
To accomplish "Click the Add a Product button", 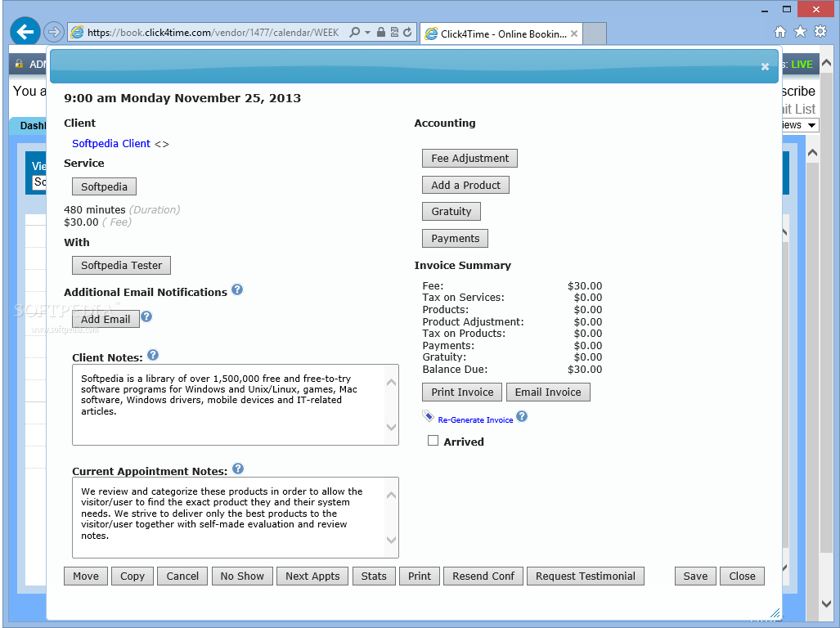I will click(465, 186).
